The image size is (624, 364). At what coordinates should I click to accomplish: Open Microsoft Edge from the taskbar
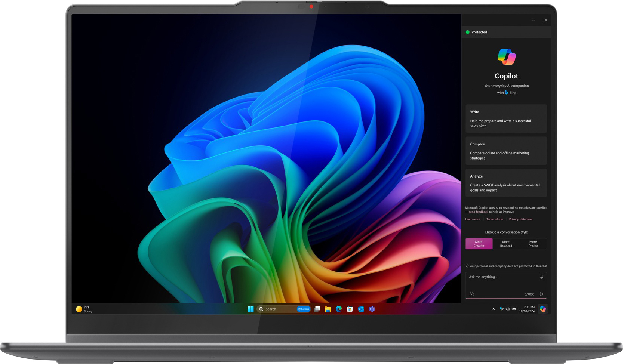coord(338,309)
